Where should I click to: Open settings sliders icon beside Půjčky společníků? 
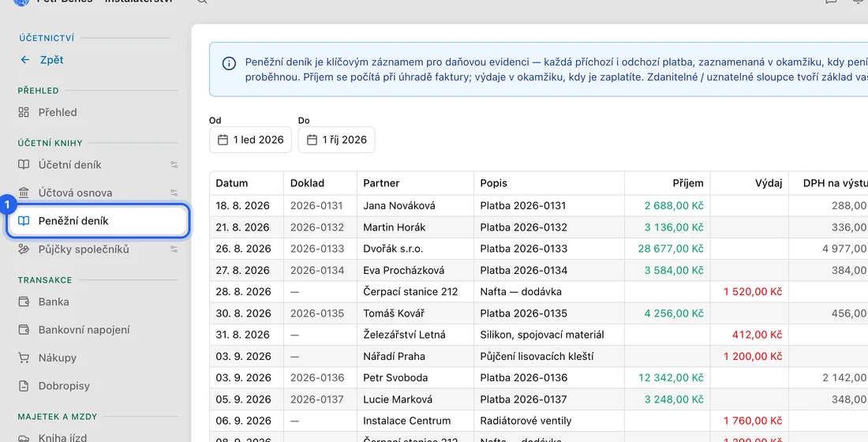174,249
